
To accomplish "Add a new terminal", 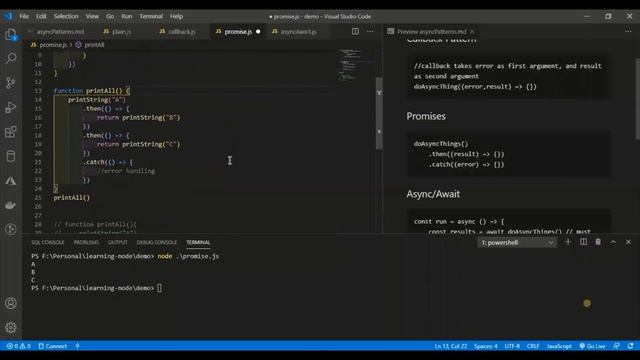I will [x=568, y=242].
